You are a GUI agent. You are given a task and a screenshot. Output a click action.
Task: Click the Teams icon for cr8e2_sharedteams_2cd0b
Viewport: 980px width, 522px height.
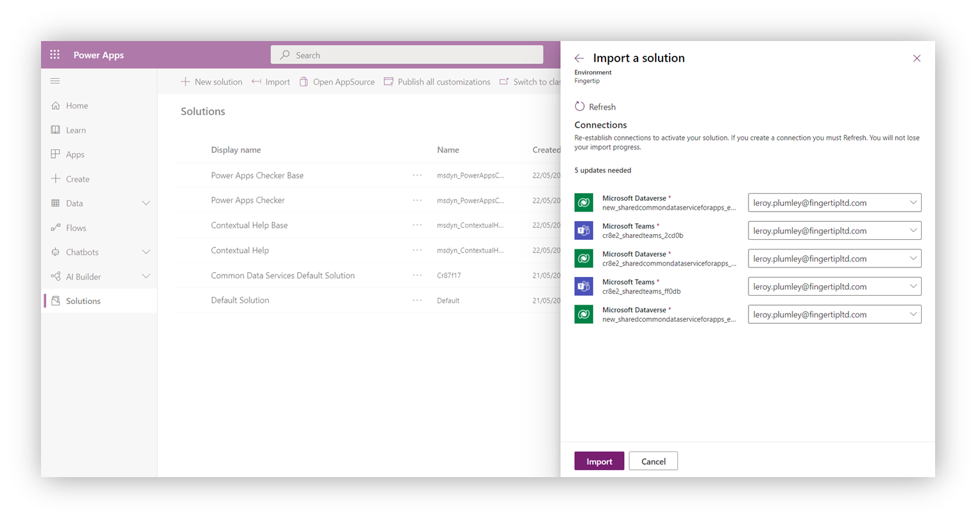[x=584, y=231]
